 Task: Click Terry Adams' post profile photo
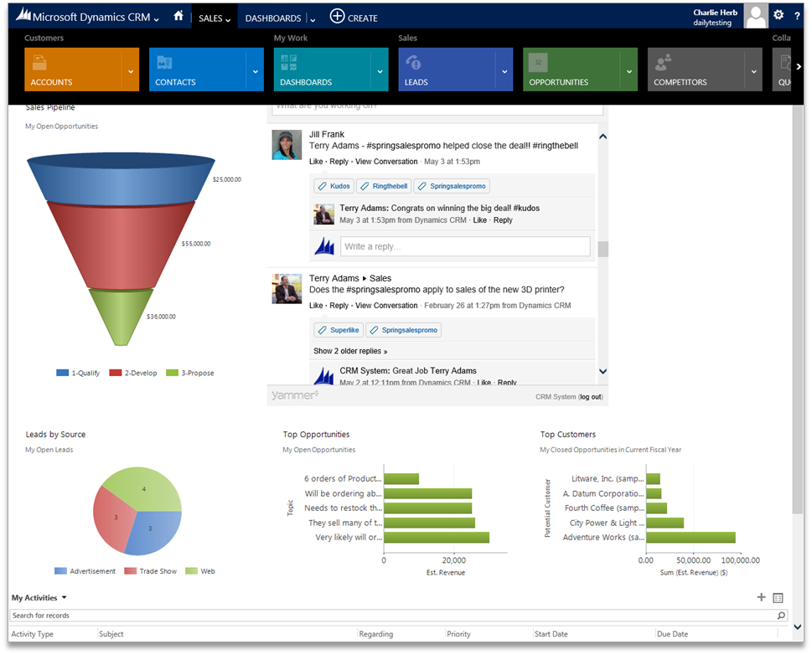coord(287,289)
